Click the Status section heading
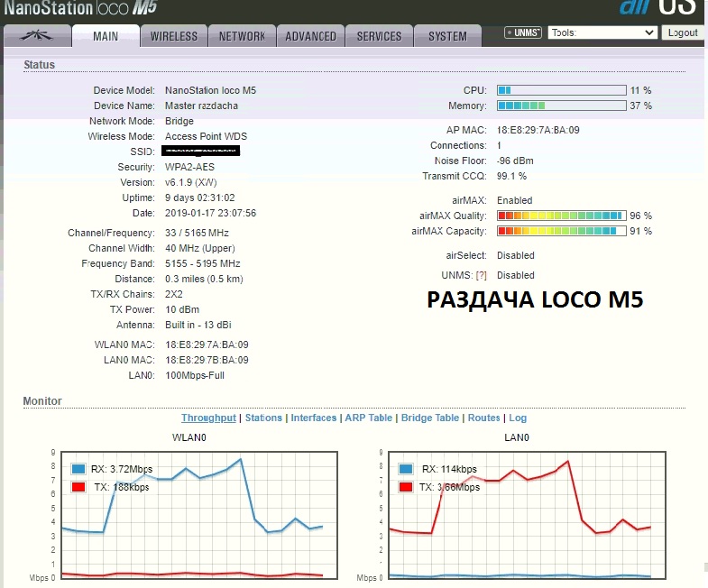 pyautogui.click(x=40, y=65)
